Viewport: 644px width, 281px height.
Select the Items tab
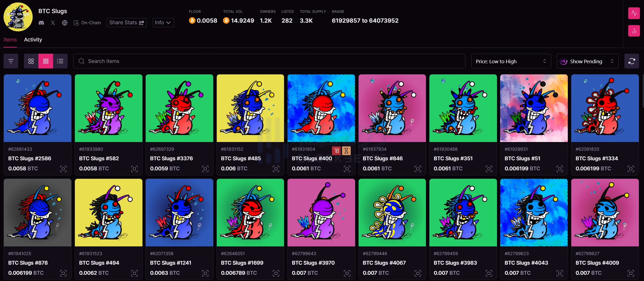tap(10, 40)
